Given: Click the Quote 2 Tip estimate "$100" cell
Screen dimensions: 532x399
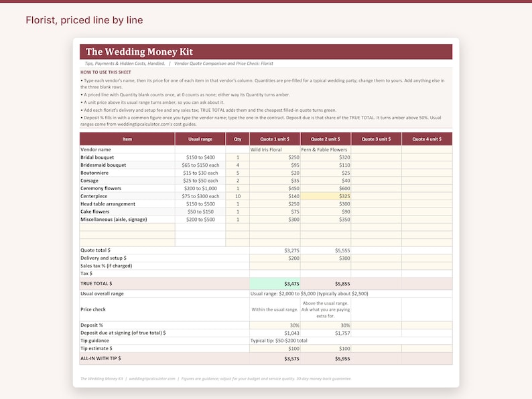Looking at the screenshot, I should [326, 349].
